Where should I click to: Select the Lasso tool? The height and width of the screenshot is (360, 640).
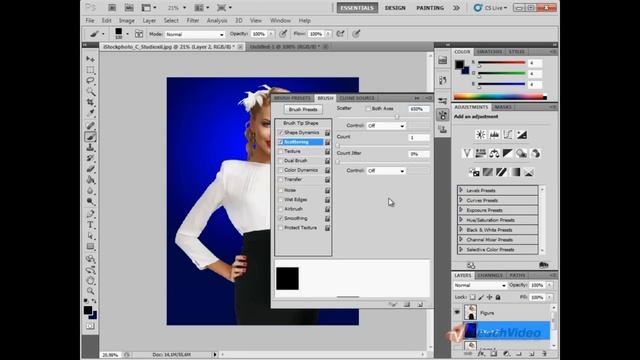coord(90,81)
